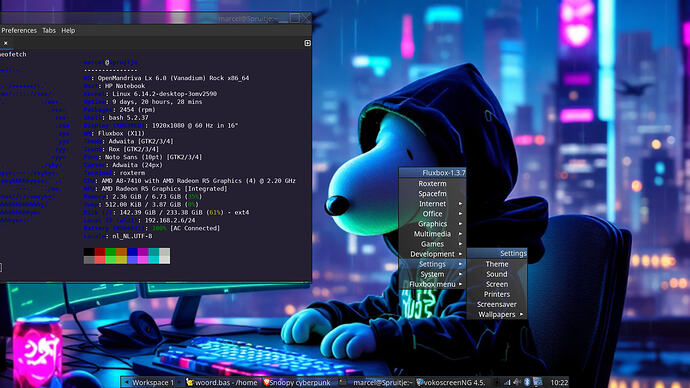
Task: Open Sound in the Settings submenu
Action: [497, 274]
